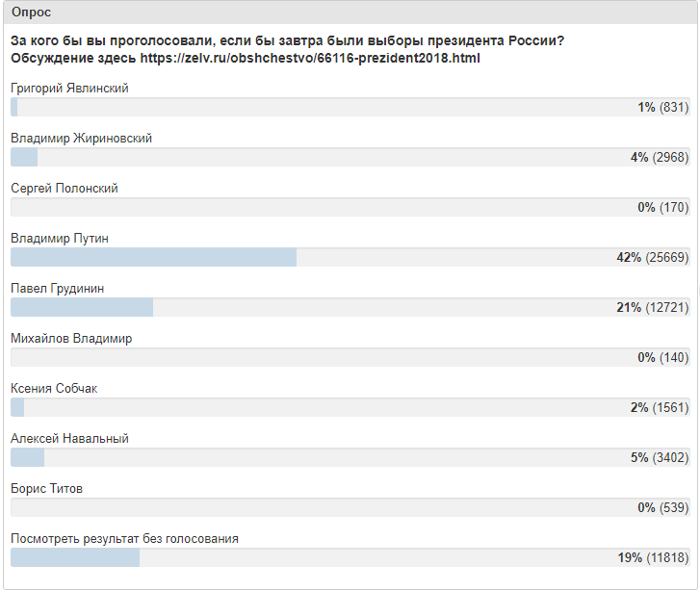Click the poll question about president elections
The height and width of the screenshot is (591, 700).
(x=287, y=41)
